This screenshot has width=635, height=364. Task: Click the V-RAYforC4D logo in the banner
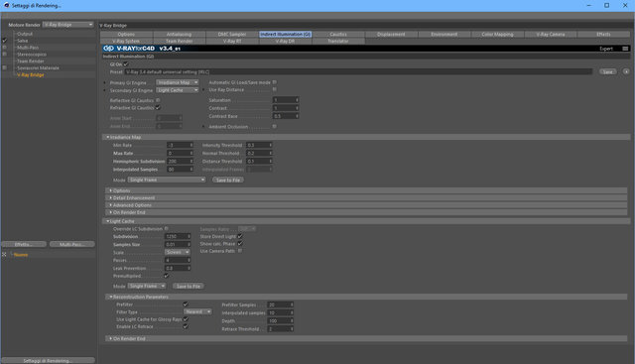pyautogui.click(x=142, y=49)
